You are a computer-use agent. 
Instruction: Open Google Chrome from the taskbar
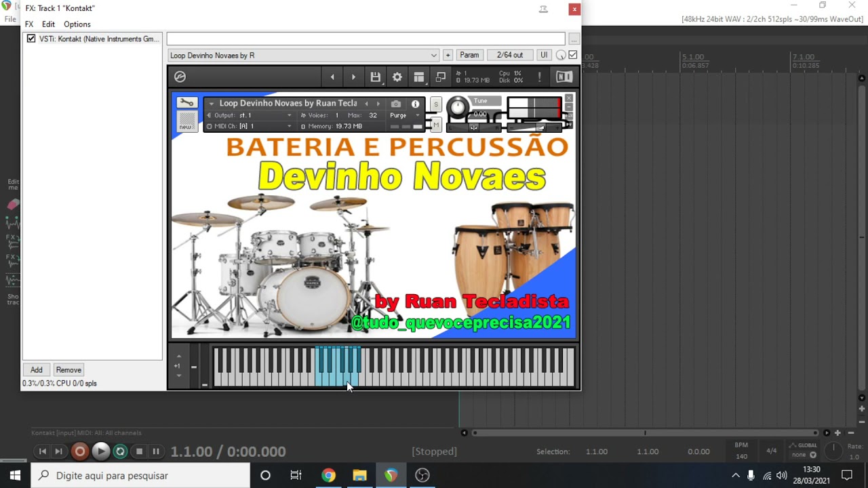pyautogui.click(x=328, y=475)
